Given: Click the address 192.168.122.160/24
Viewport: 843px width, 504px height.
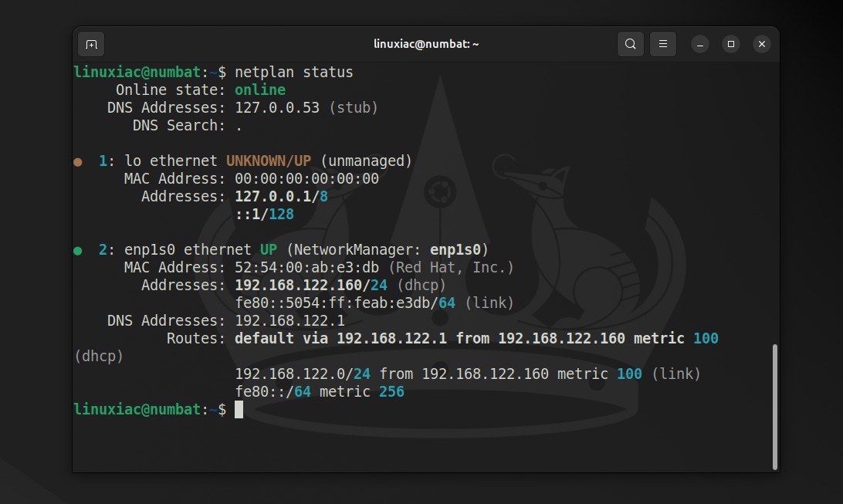Looking at the screenshot, I should pos(311,285).
